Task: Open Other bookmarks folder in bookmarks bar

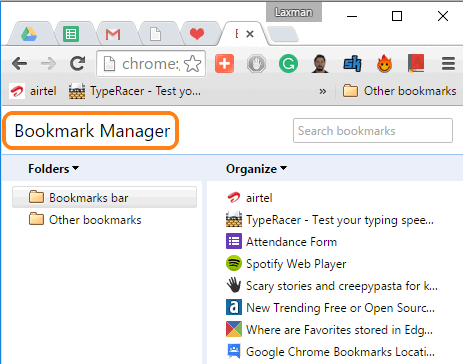Action: click(400, 91)
